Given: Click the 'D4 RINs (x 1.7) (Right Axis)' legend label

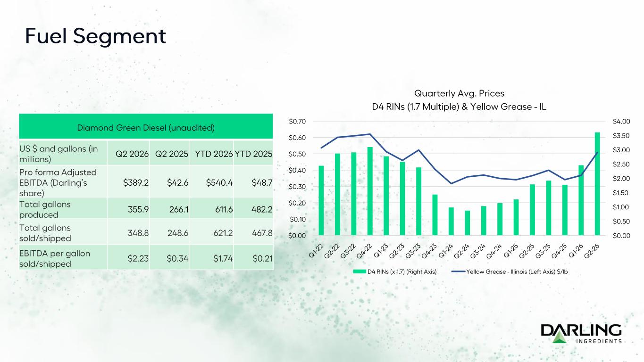Looking at the screenshot, I should [403, 271].
